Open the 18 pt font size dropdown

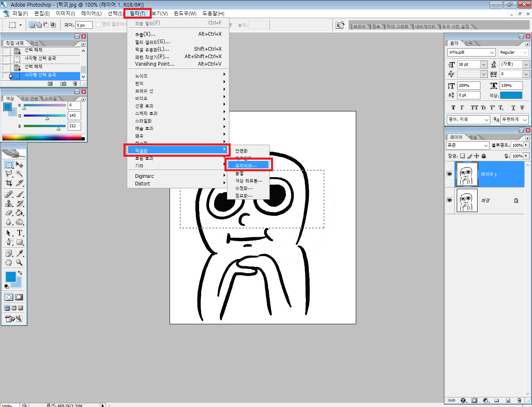click(x=483, y=64)
